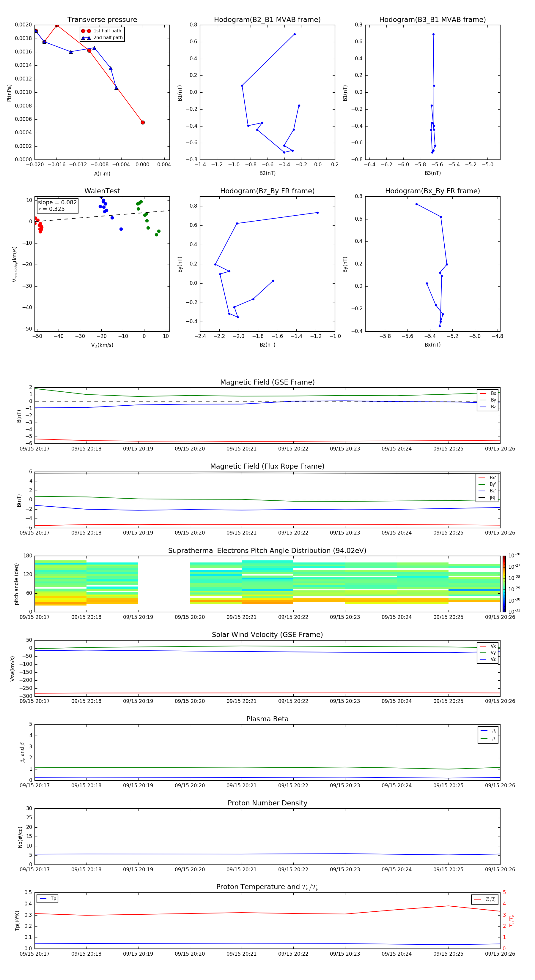The width and height of the screenshot is (535, 980).
Task: Click the Suprathermal Electrons Pitch Angle Distribution title
Action: (267, 551)
